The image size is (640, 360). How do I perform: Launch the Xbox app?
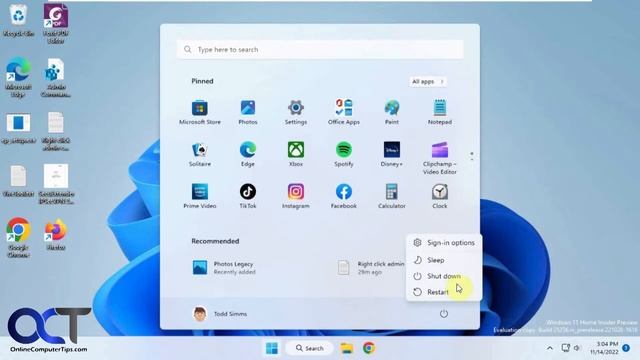[296, 154]
